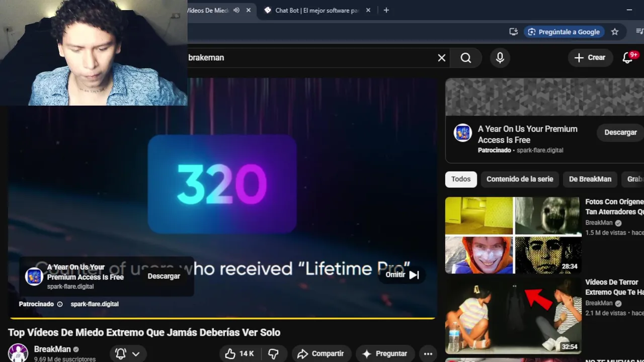Viewport: 644px width, 362px height.
Task: Click Fotos Con Orígenes video title
Action: tap(614, 207)
